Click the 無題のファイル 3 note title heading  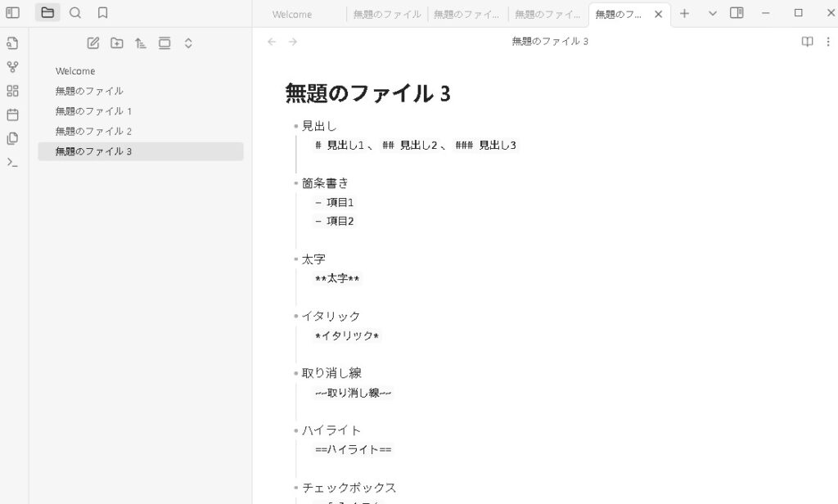(367, 94)
